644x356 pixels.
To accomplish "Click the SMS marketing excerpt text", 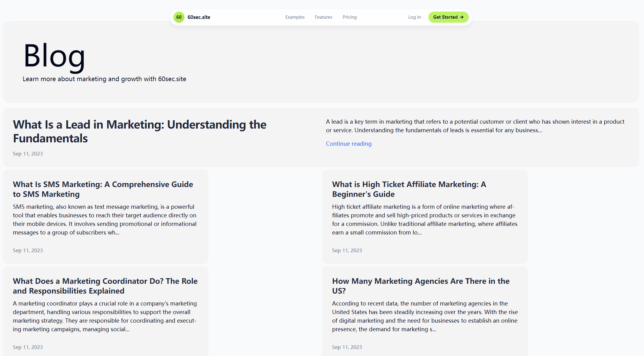I will coord(105,219).
